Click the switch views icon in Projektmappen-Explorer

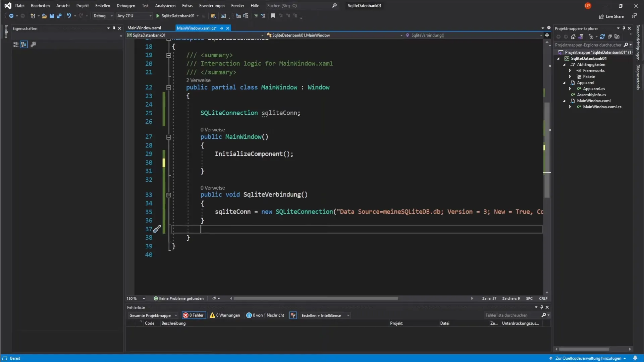click(x=581, y=37)
